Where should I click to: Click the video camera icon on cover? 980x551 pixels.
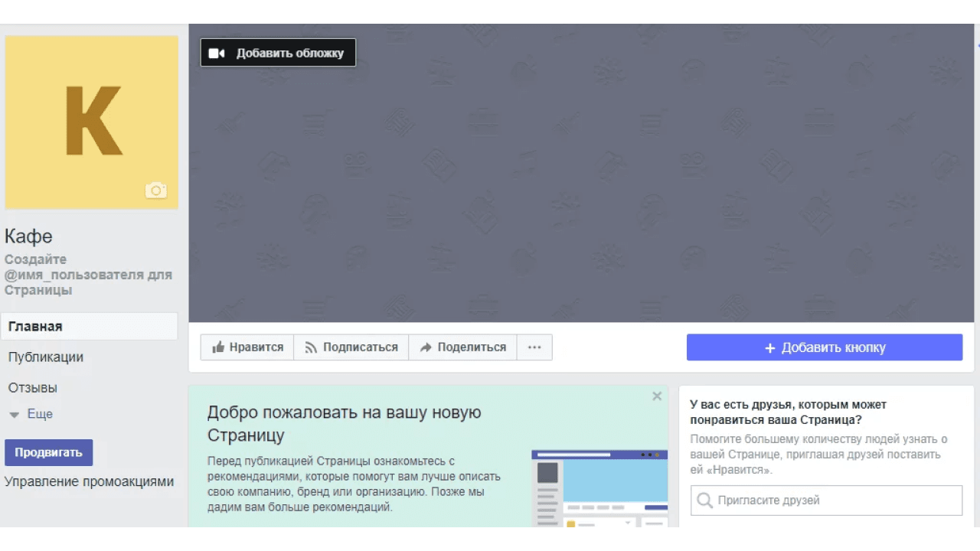point(217,54)
